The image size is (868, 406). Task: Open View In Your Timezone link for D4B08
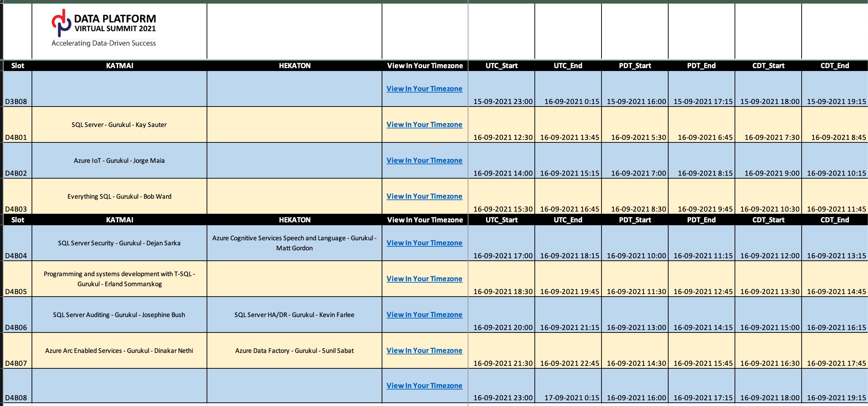pos(424,386)
